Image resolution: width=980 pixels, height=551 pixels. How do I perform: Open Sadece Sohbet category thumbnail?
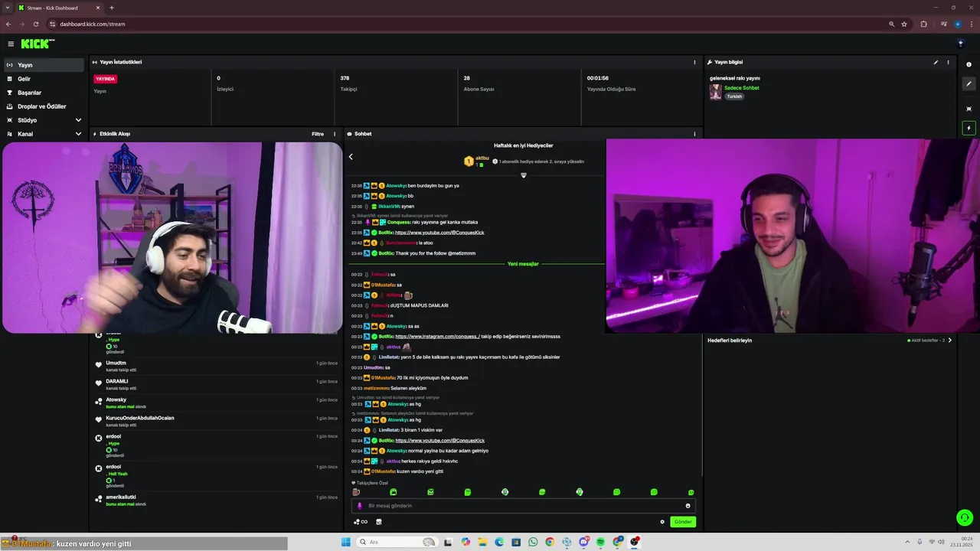coord(716,92)
